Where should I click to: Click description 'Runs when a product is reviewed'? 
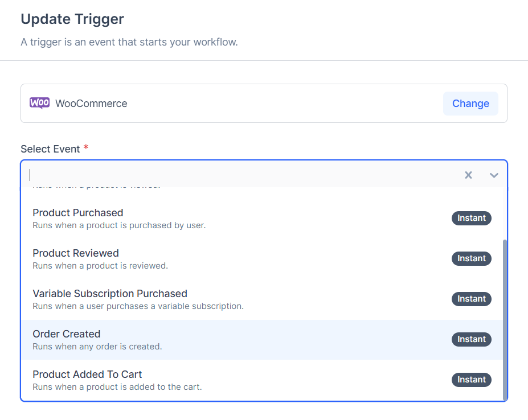pyautogui.click(x=100, y=266)
